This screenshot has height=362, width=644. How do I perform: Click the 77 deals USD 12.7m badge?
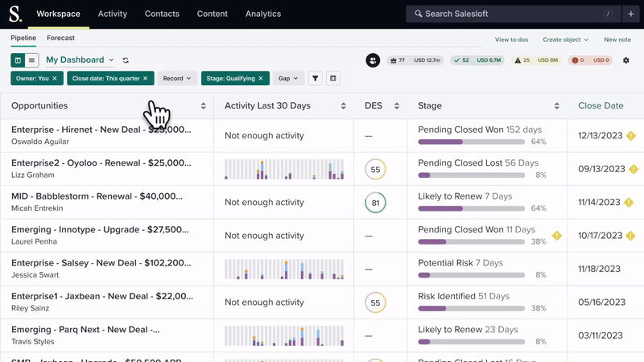415,60
